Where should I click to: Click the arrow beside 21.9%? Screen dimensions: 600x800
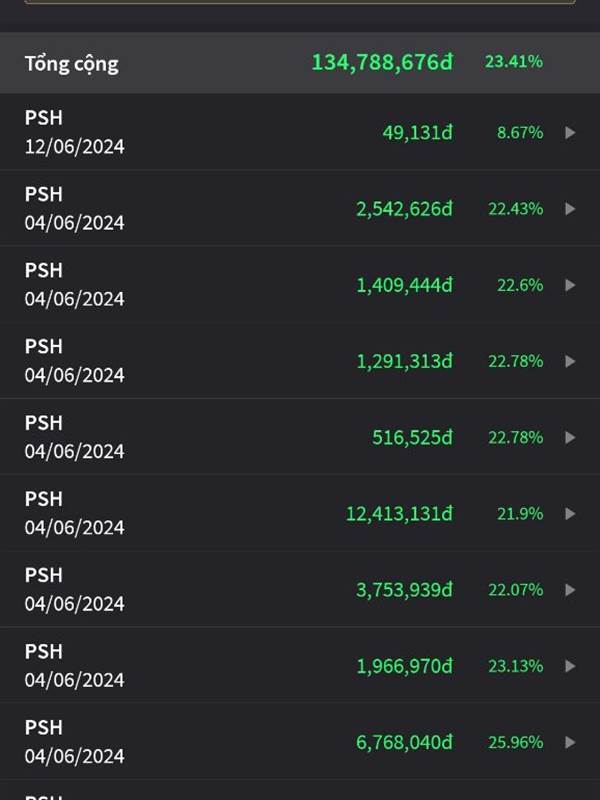point(570,513)
